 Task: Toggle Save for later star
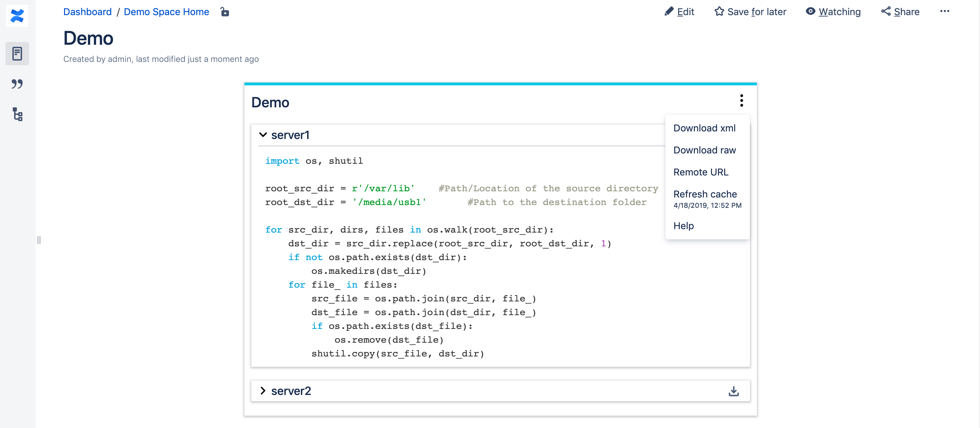(x=719, y=11)
